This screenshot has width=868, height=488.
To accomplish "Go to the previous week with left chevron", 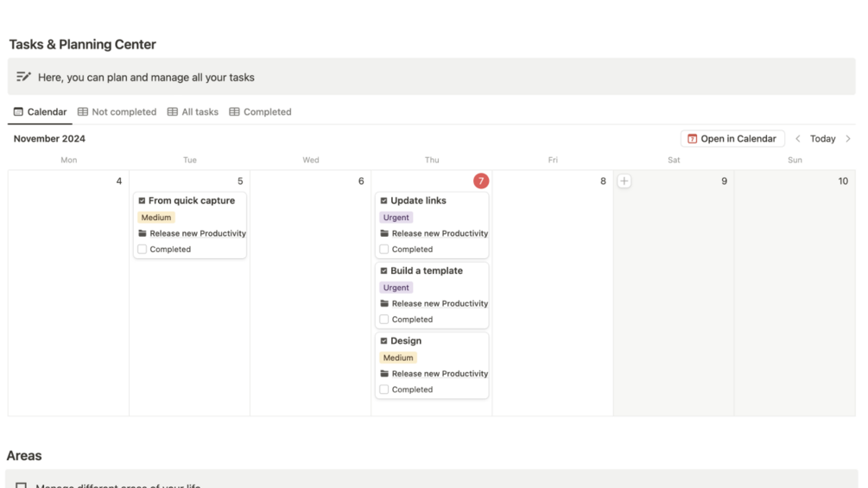I will tap(798, 139).
